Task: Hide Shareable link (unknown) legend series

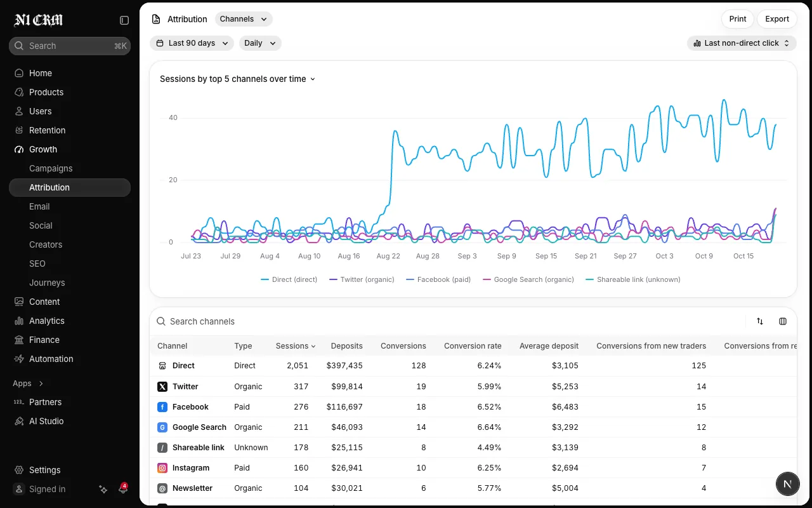Action: tap(633, 279)
